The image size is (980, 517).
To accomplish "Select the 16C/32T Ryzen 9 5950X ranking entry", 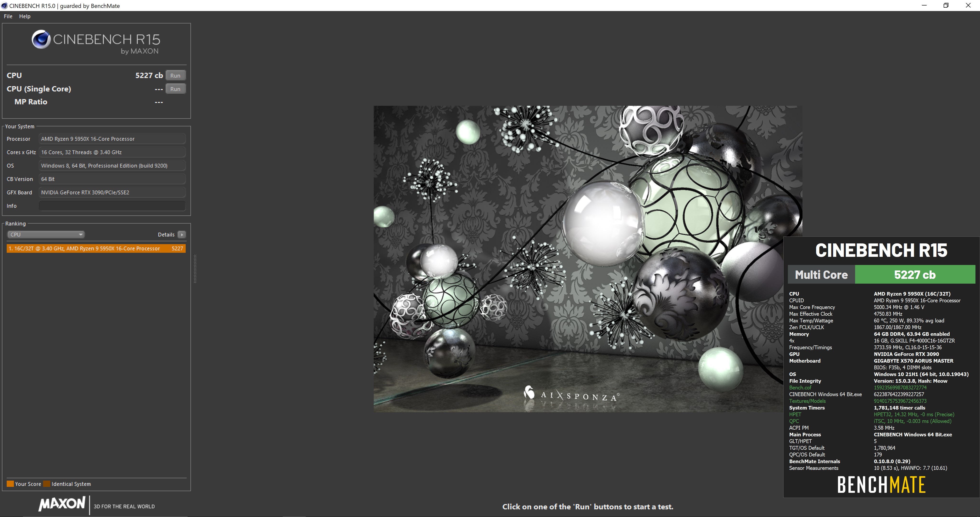I will pos(96,248).
